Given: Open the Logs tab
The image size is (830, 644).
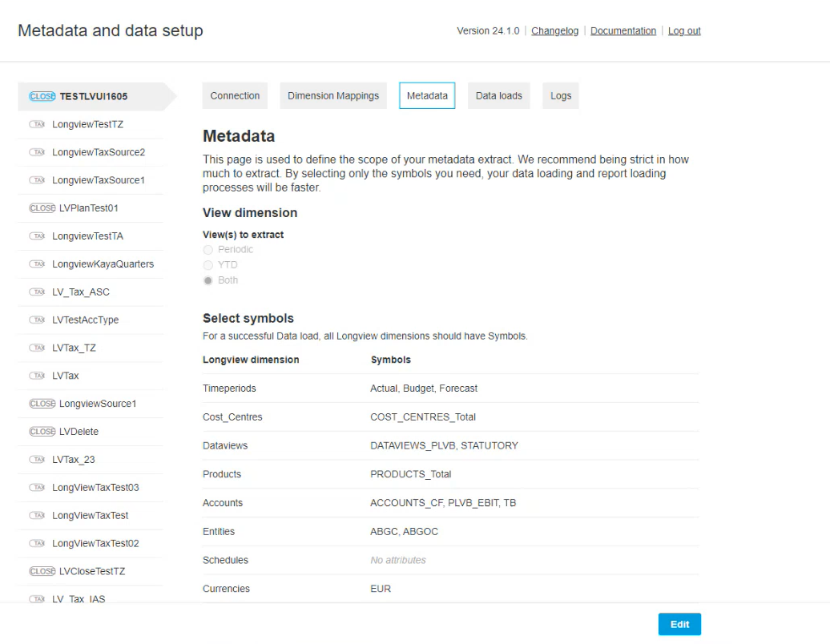Looking at the screenshot, I should 561,95.
